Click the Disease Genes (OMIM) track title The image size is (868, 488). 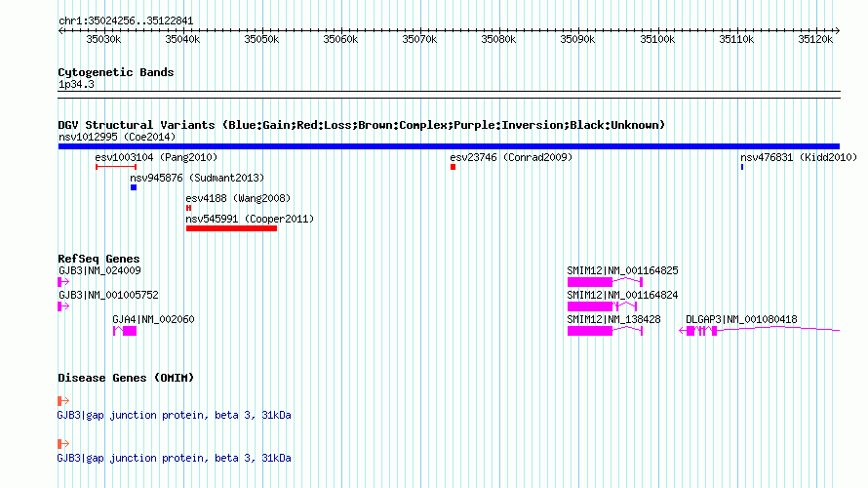point(126,378)
